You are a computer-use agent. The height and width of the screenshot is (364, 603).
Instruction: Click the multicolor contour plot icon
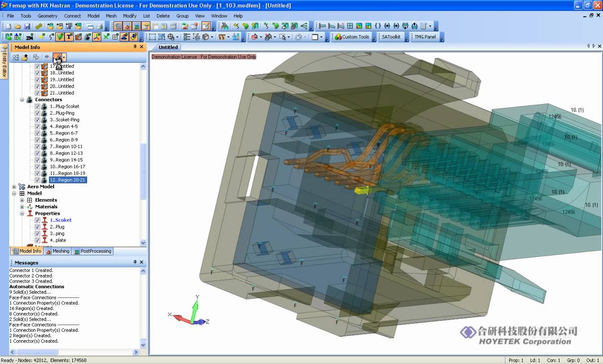tap(359, 26)
